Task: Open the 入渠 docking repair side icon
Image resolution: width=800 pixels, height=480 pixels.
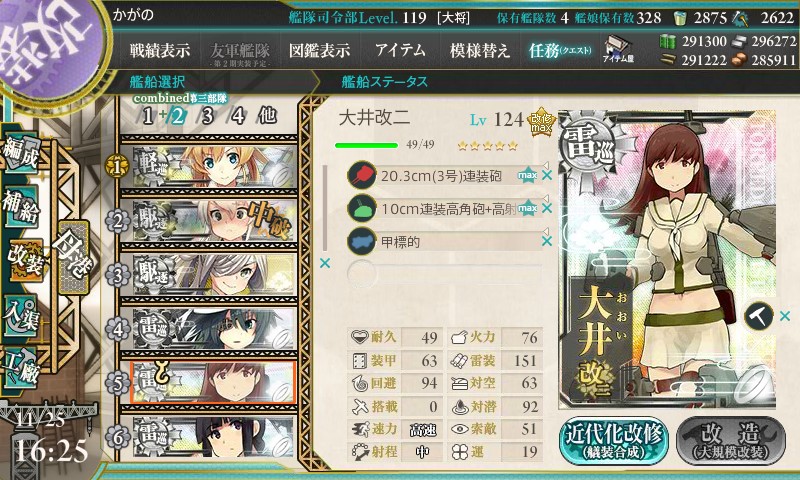Action: [20, 316]
